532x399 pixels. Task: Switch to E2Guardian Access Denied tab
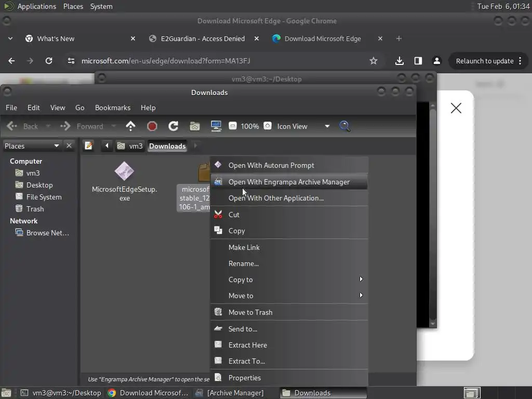pos(203,38)
